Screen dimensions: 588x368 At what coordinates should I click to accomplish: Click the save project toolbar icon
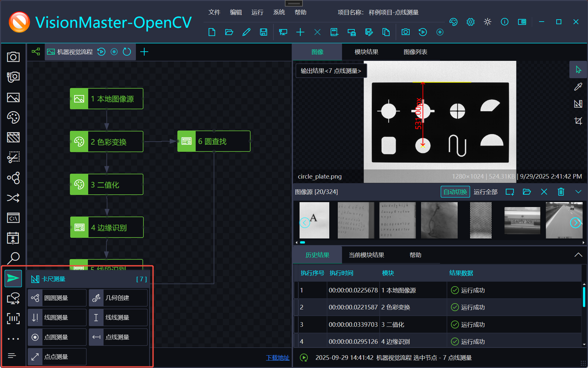click(x=264, y=32)
